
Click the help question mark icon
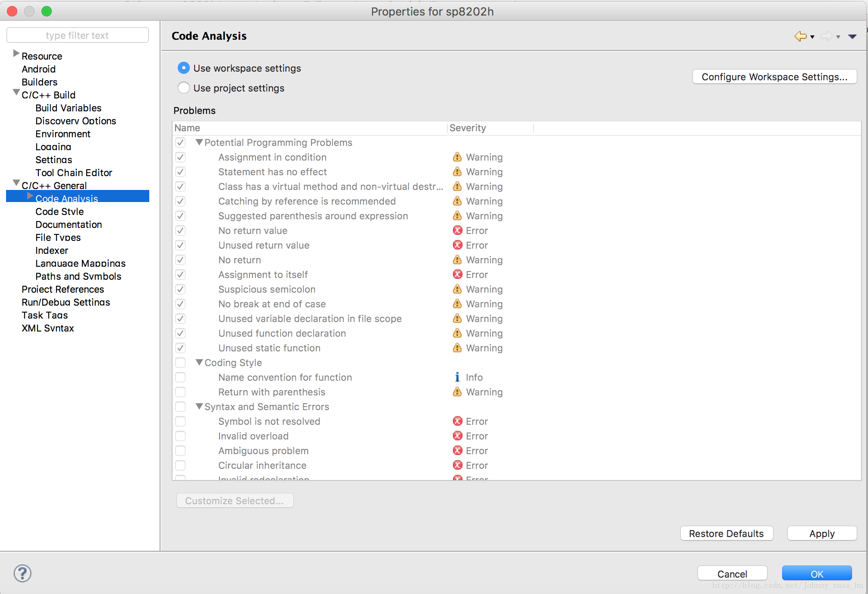pos(22,573)
